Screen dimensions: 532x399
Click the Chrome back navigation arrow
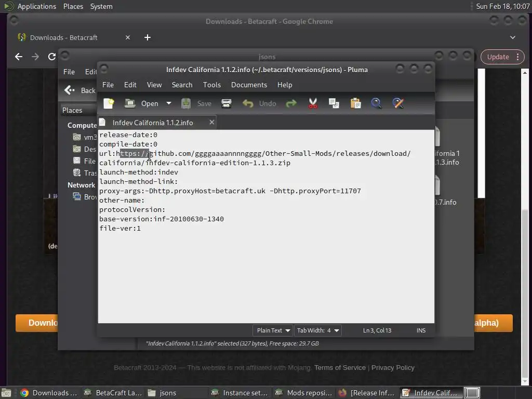19,57
